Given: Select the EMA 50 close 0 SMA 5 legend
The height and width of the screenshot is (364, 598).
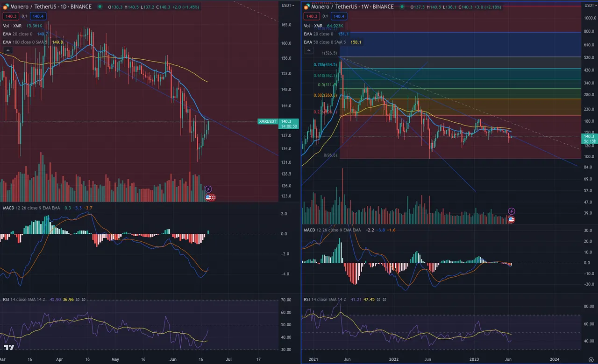Looking at the screenshot, I should [325, 42].
